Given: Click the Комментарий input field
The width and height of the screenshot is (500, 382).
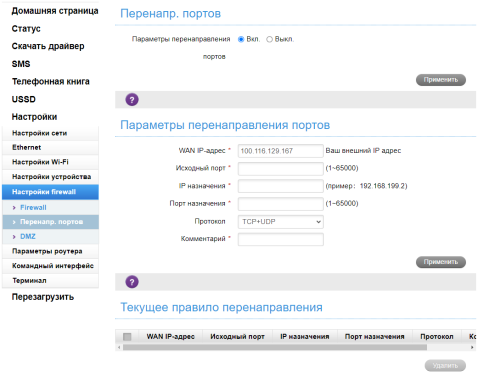Looking at the screenshot, I should [x=281, y=239].
